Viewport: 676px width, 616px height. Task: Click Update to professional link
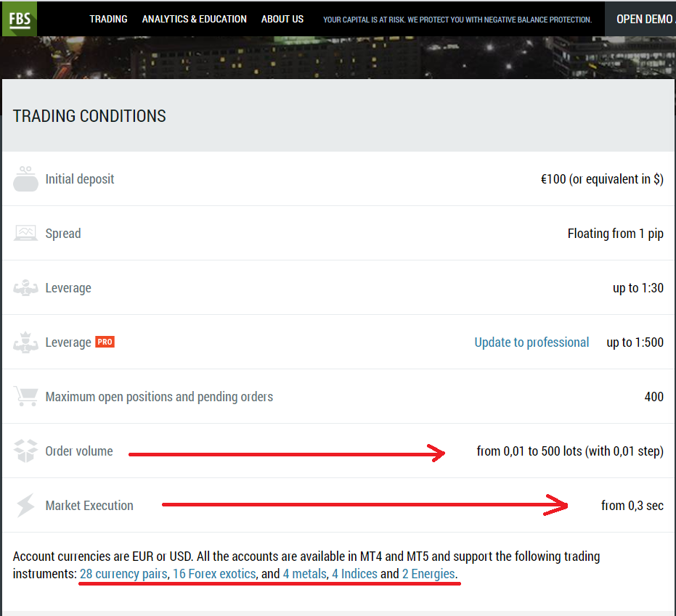tap(532, 342)
